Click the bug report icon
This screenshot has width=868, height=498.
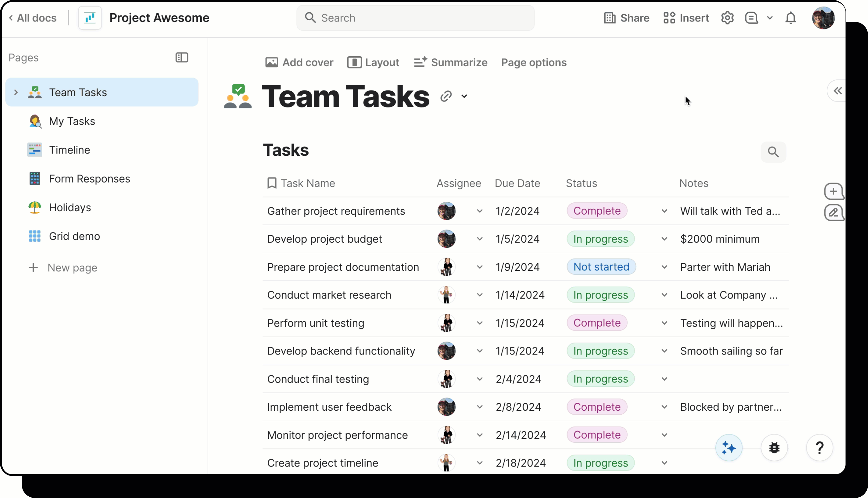click(x=774, y=448)
